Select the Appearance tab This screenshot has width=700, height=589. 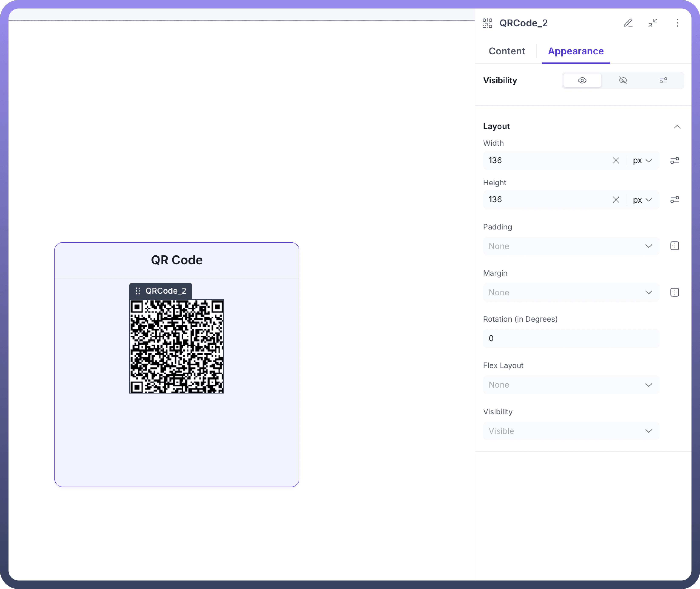pyautogui.click(x=575, y=51)
